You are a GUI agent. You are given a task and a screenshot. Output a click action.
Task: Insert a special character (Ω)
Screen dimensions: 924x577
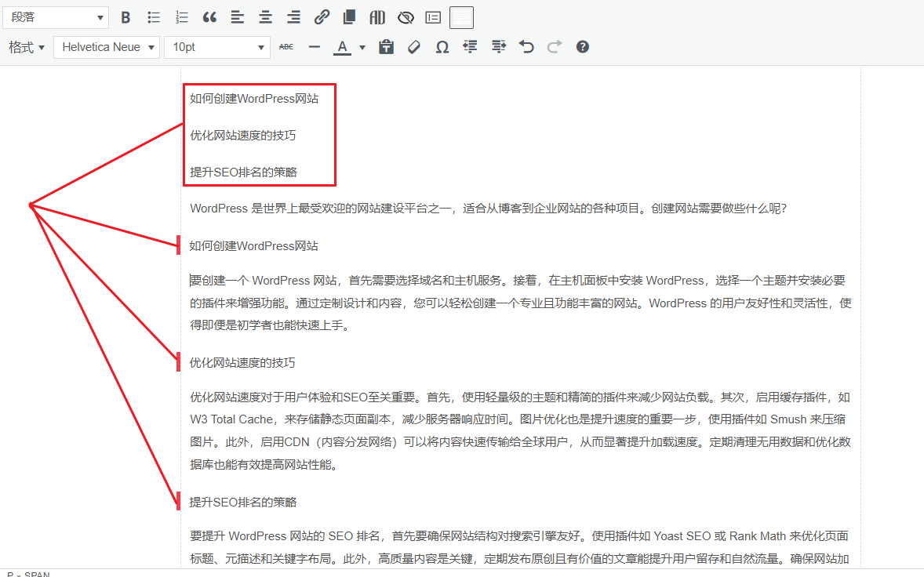pyautogui.click(x=442, y=46)
